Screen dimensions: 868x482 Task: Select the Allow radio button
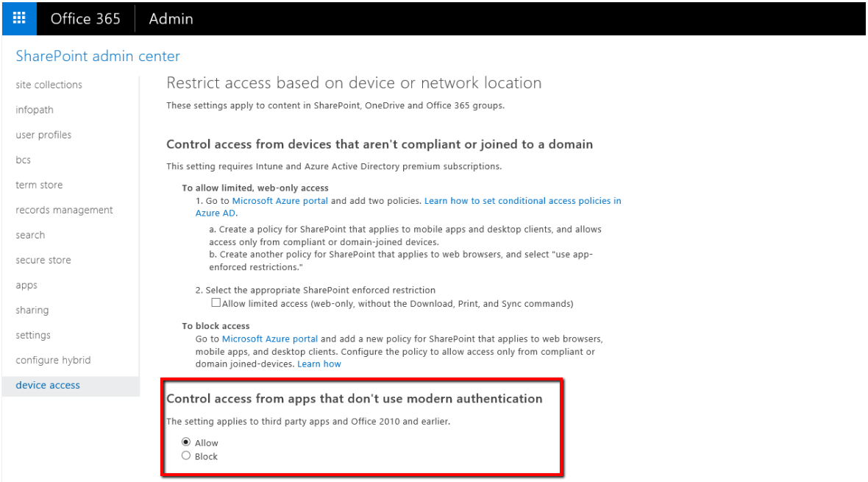[186, 442]
